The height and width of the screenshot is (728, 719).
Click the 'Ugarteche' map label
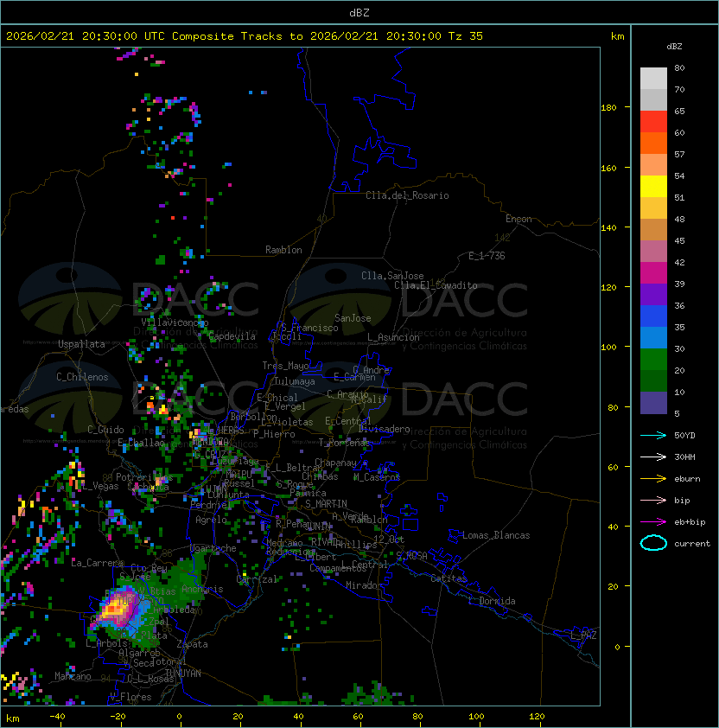213,548
